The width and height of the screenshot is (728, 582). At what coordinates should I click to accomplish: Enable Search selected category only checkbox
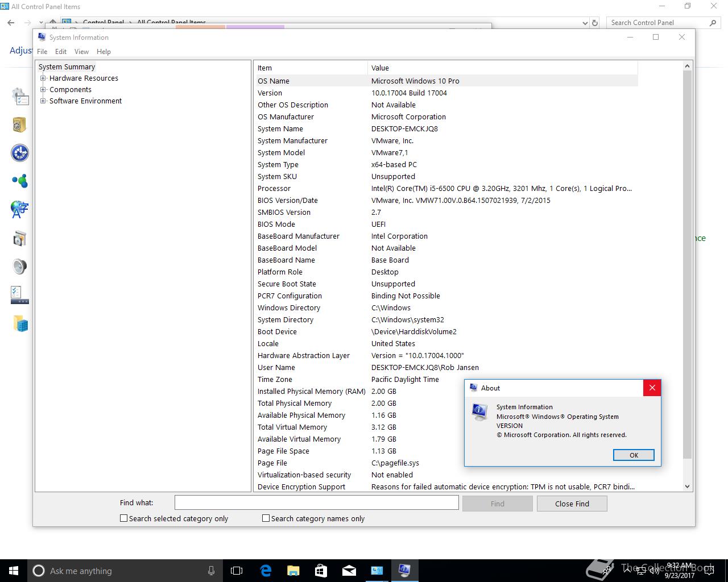pos(123,518)
